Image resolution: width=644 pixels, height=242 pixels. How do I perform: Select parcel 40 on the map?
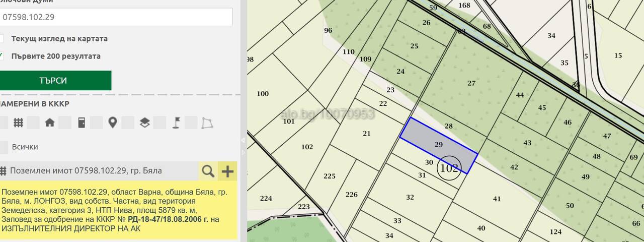coord(481,228)
